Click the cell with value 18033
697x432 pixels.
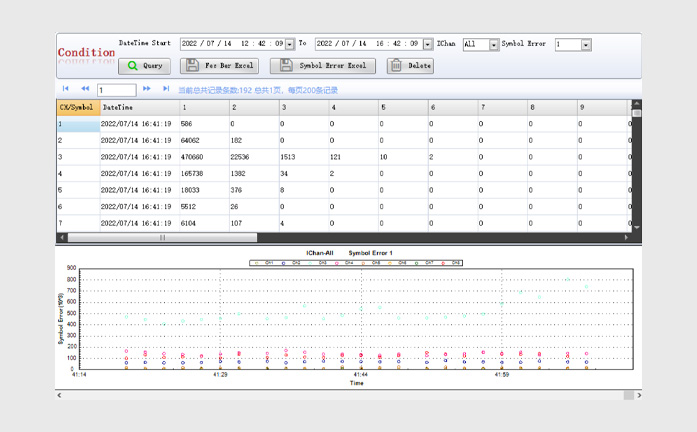[x=204, y=190]
